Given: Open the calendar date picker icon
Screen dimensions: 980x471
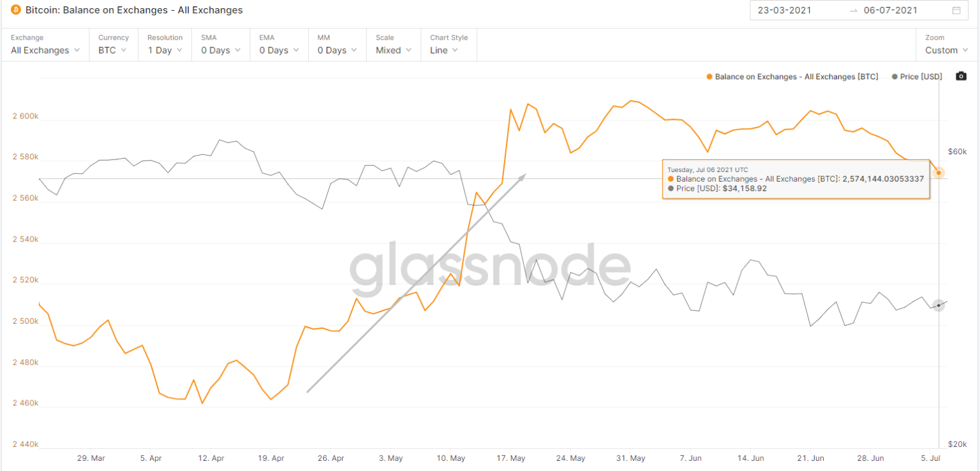Looking at the screenshot, I should click(x=956, y=10).
